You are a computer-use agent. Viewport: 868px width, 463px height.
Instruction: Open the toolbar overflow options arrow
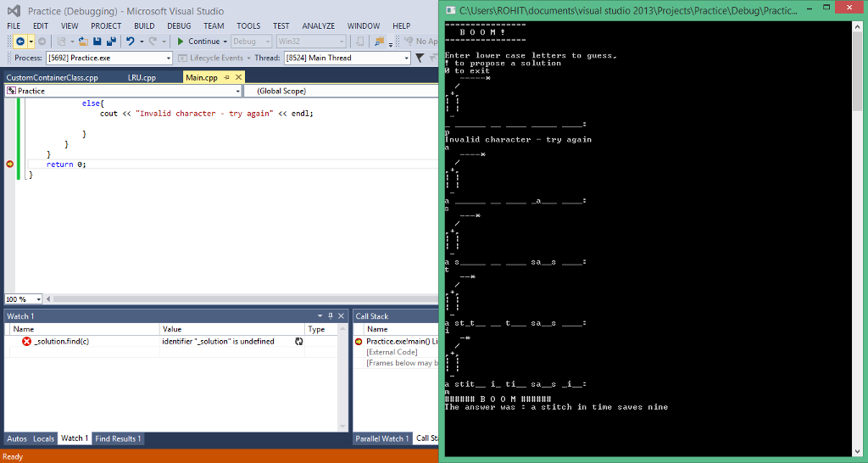[390, 43]
